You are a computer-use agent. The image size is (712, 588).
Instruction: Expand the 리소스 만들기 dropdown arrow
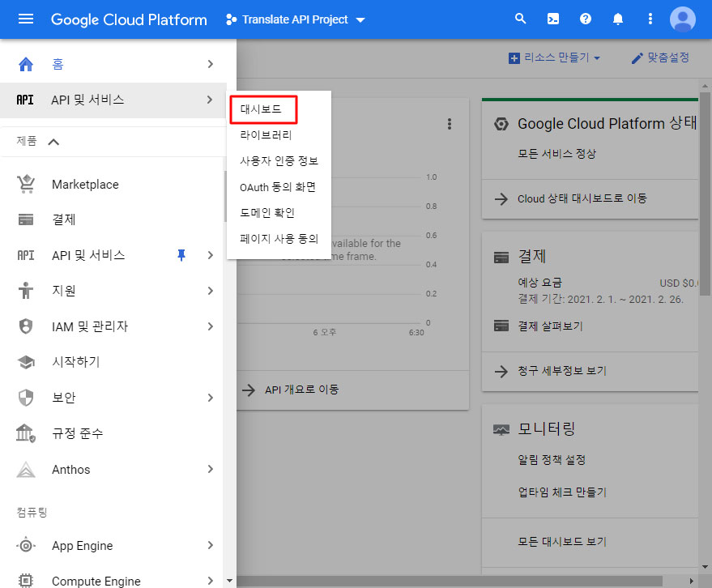pyautogui.click(x=597, y=58)
